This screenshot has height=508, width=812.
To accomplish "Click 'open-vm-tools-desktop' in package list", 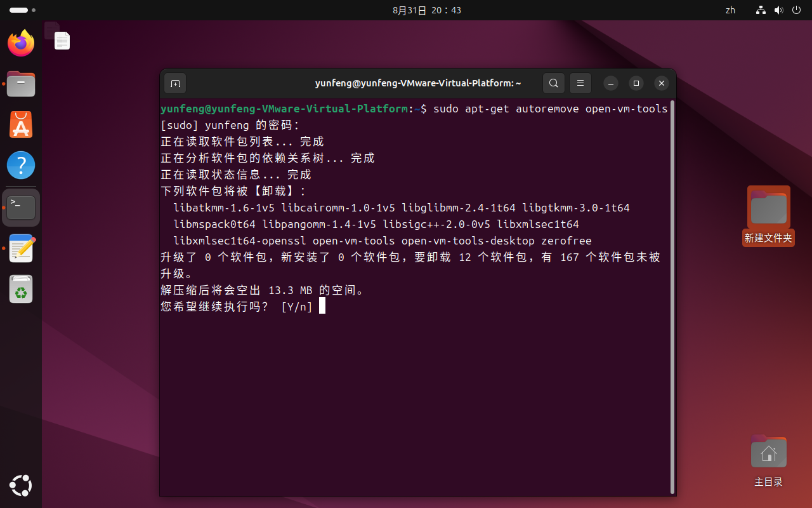I will [468, 241].
